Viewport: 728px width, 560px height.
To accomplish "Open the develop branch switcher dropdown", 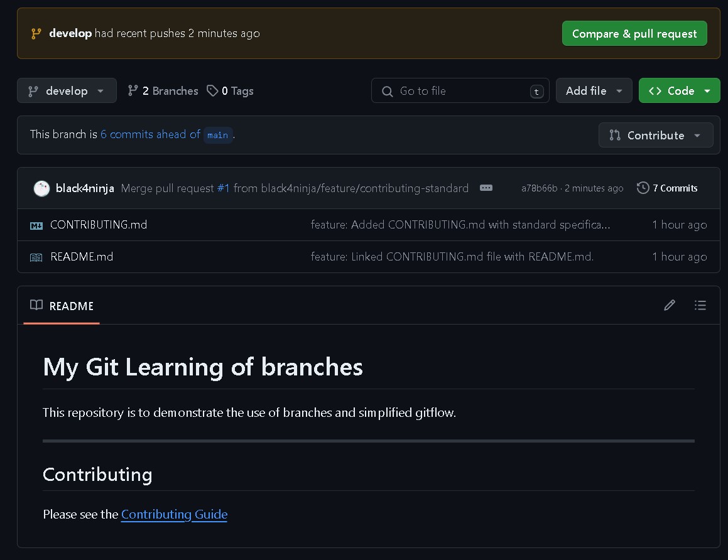I will coord(67,91).
